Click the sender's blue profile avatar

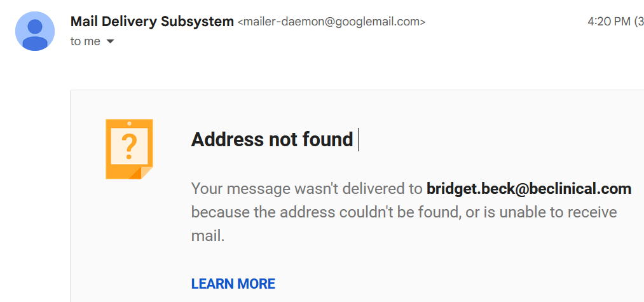pos(35,31)
